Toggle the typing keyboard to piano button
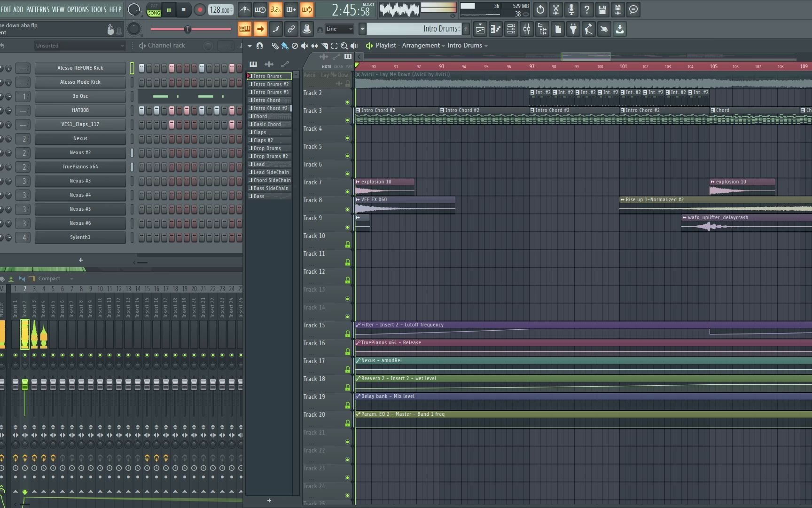Viewport: 812px width, 508px height. coord(244,29)
